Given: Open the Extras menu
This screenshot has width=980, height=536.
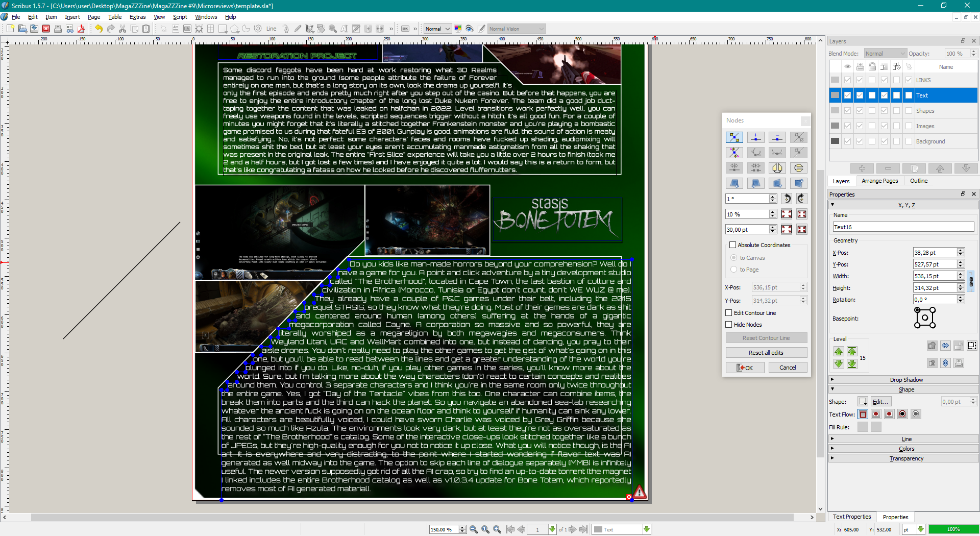Looking at the screenshot, I should pos(137,17).
